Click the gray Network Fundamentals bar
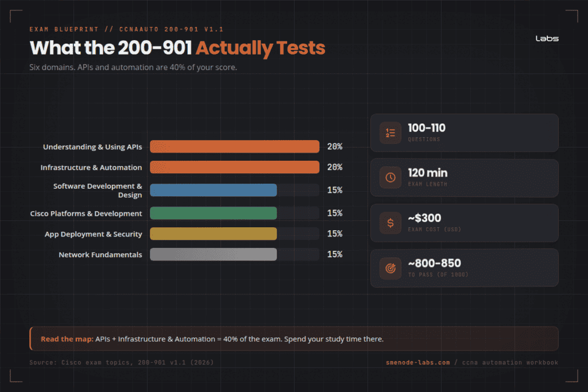Viewport: 588px width, 392px height. pyautogui.click(x=214, y=254)
